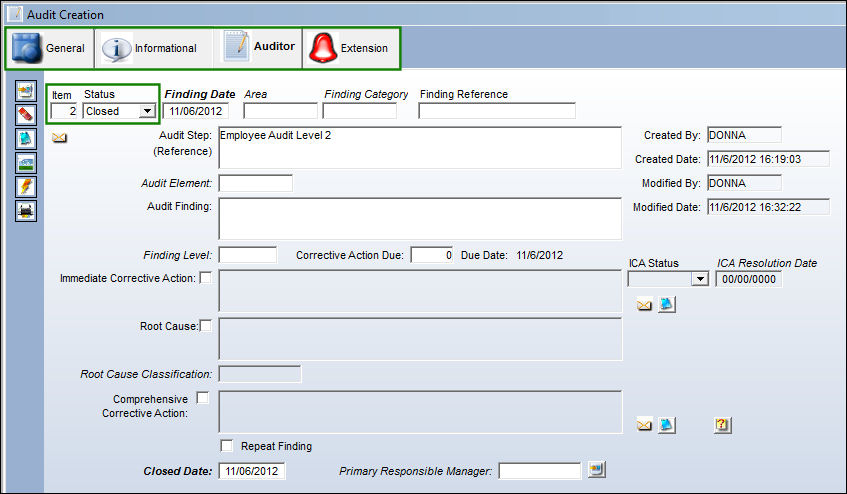Click the Primary Responsible Manager field
This screenshot has height=494, width=847.
[x=540, y=471]
